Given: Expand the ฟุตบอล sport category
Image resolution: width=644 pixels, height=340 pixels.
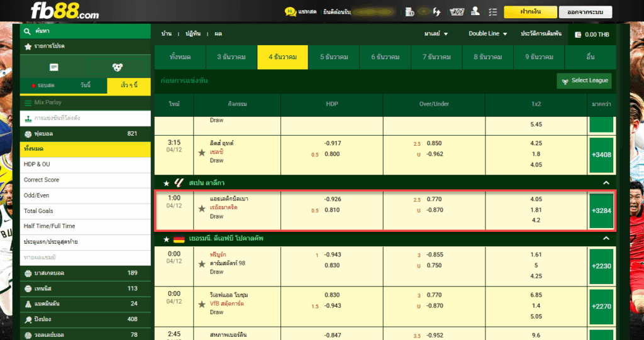Looking at the screenshot, I should 85,134.
